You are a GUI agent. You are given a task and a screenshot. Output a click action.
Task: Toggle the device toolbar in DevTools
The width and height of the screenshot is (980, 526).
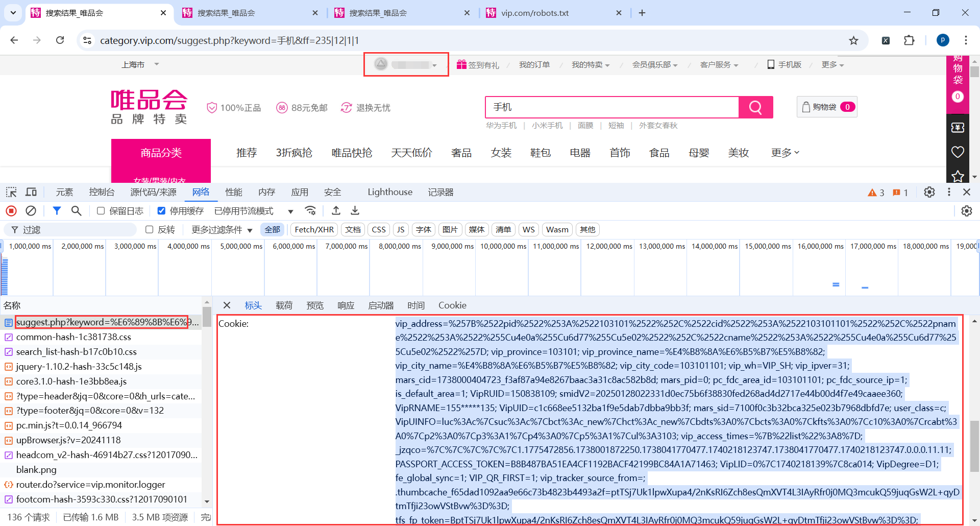tap(31, 192)
